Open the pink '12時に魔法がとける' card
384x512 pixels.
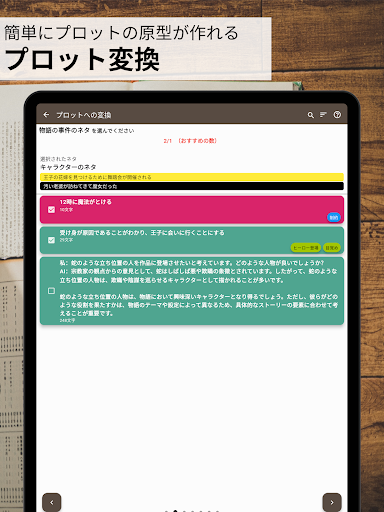pos(192,210)
